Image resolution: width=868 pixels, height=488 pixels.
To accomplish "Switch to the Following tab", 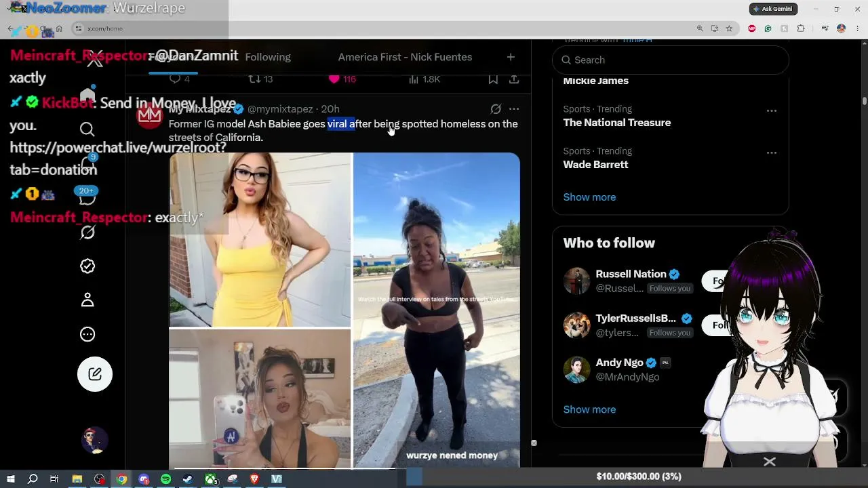I will pyautogui.click(x=268, y=57).
